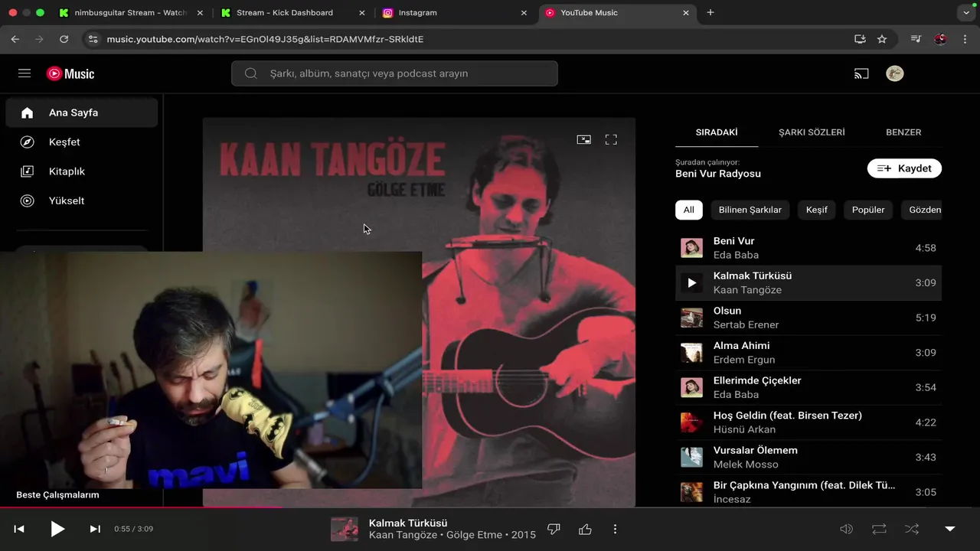Play Bir Çapkına Yangınım by İncesaz

(808, 492)
